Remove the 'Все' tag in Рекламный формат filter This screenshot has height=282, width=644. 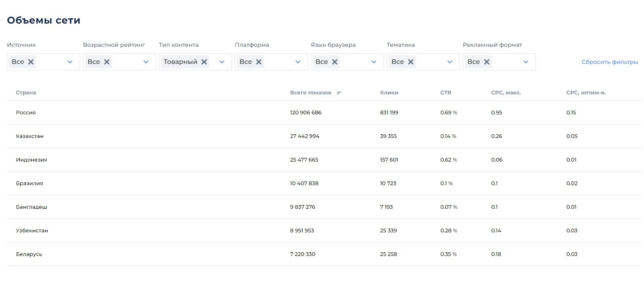(487, 62)
